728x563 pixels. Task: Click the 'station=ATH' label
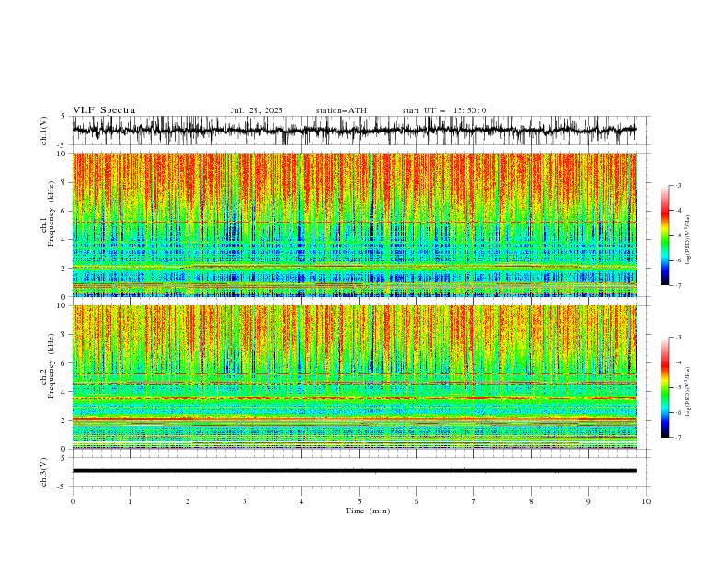tap(341, 110)
